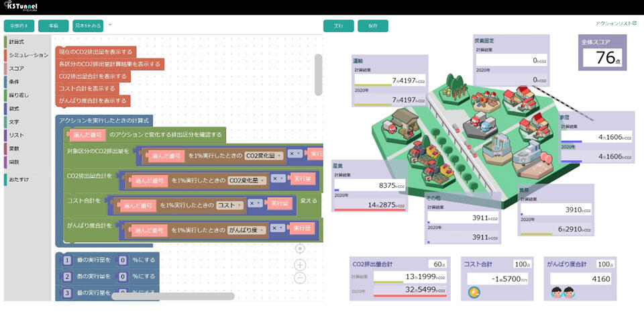The height and width of the screenshot is (314, 644).
Task: Click the がんばり度合計 value 4160
Action: tap(580, 279)
